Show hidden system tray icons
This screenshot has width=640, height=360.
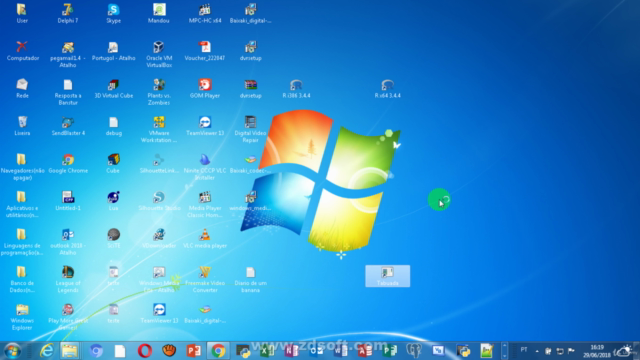click(537, 351)
